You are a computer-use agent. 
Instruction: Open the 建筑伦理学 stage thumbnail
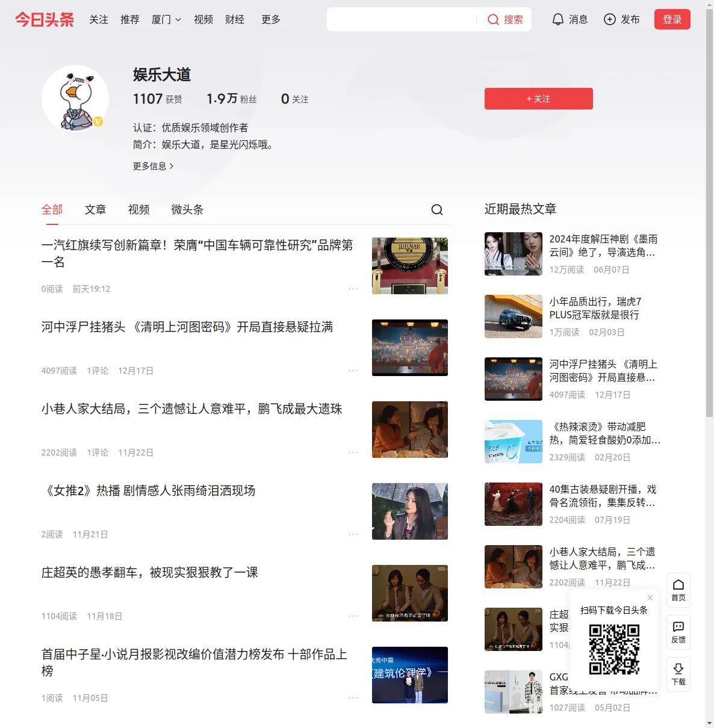pos(410,675)
